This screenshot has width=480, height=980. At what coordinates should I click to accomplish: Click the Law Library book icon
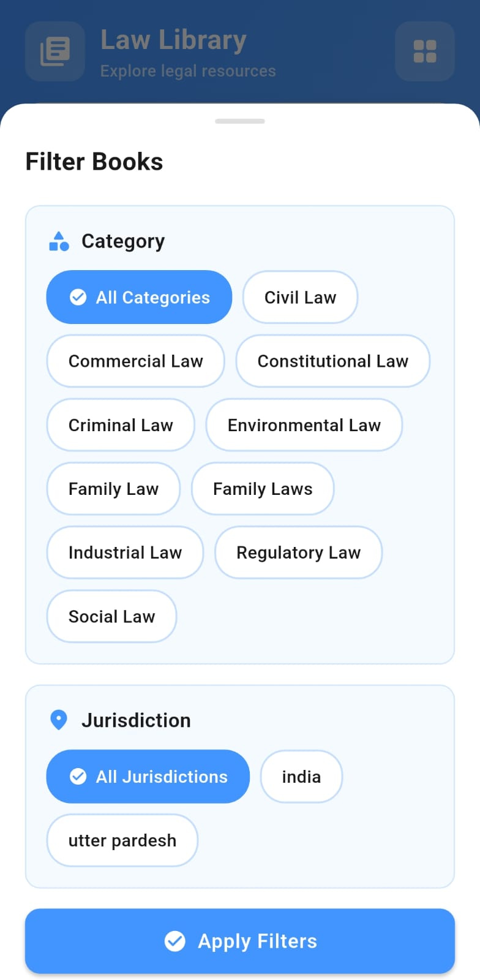pyautogui.click(x=55, y=51)
